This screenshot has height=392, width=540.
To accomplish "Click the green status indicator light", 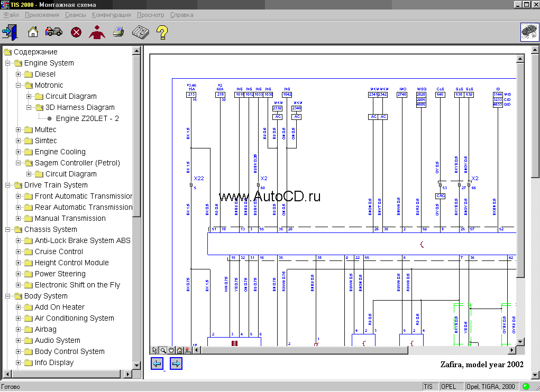I will (526, 387).
